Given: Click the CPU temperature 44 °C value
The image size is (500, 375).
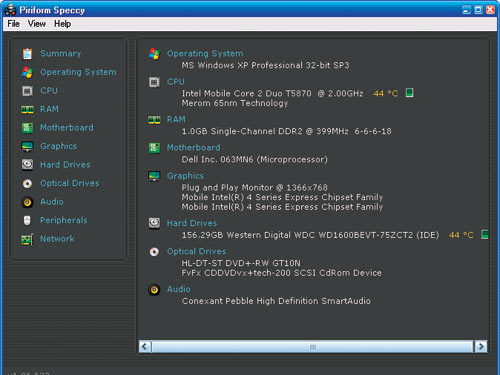Looking at the screenshot, I should [386, 93].
